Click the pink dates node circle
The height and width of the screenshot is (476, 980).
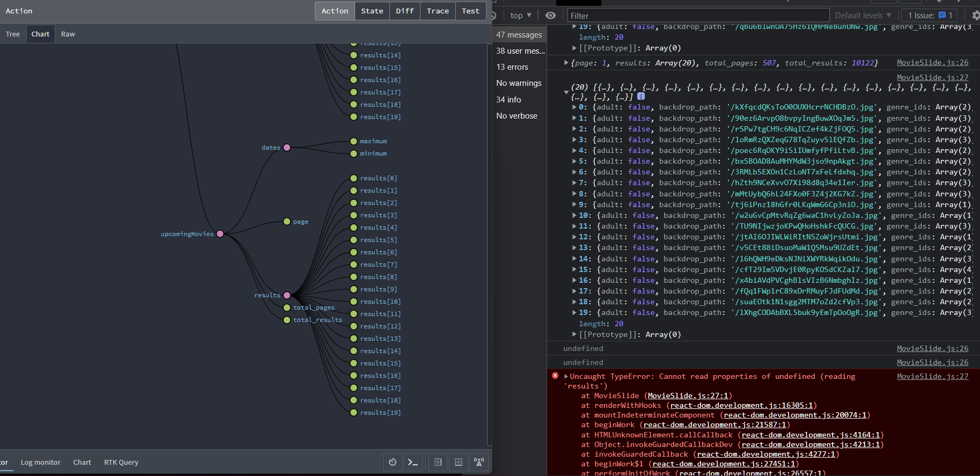[x=287, y=148]
